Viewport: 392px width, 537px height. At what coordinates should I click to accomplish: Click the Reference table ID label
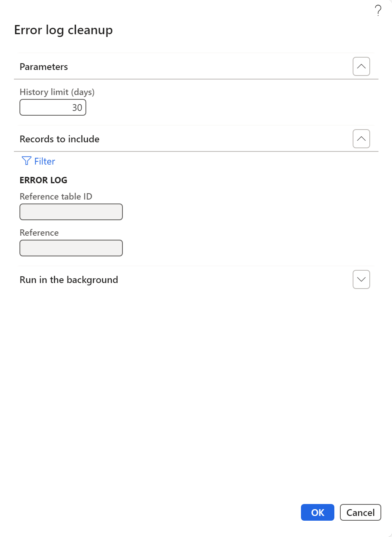point(56,197)
